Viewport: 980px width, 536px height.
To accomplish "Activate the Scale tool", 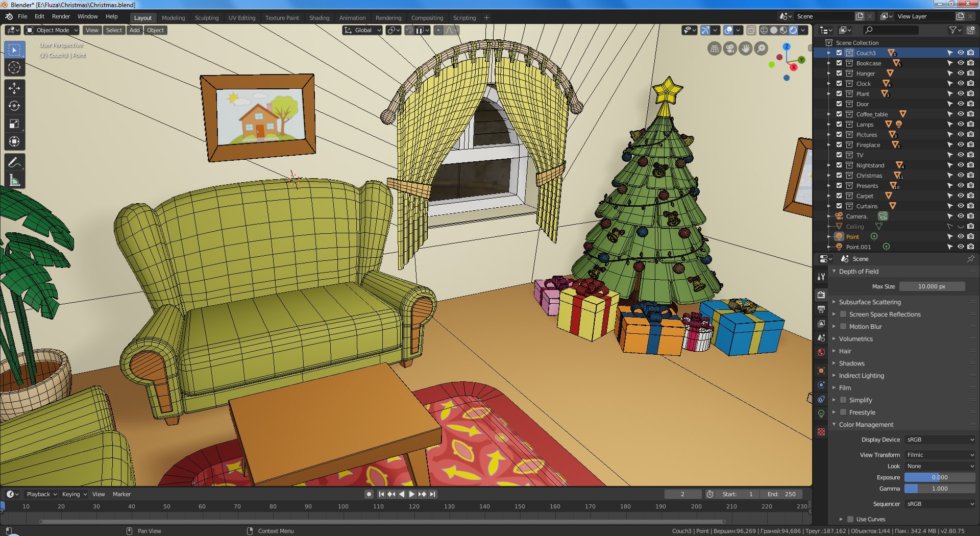I will pyautogui.click(x=14, y=124).
